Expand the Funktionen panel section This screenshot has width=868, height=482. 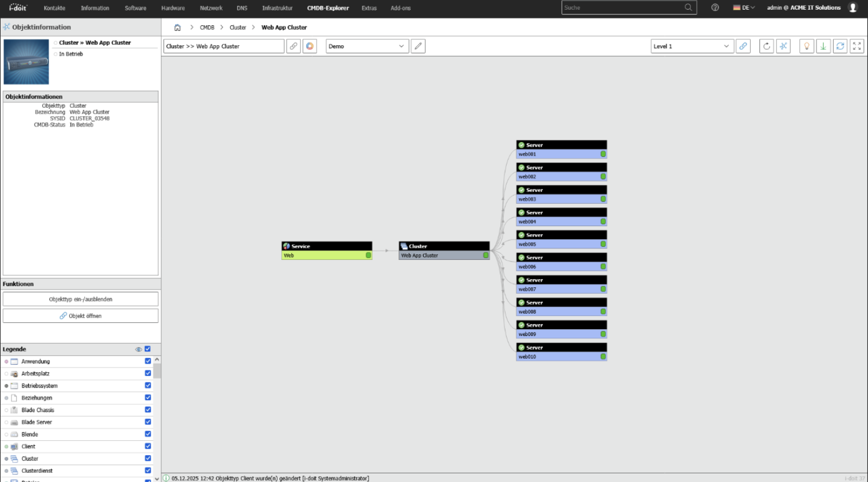click(80, 284)
